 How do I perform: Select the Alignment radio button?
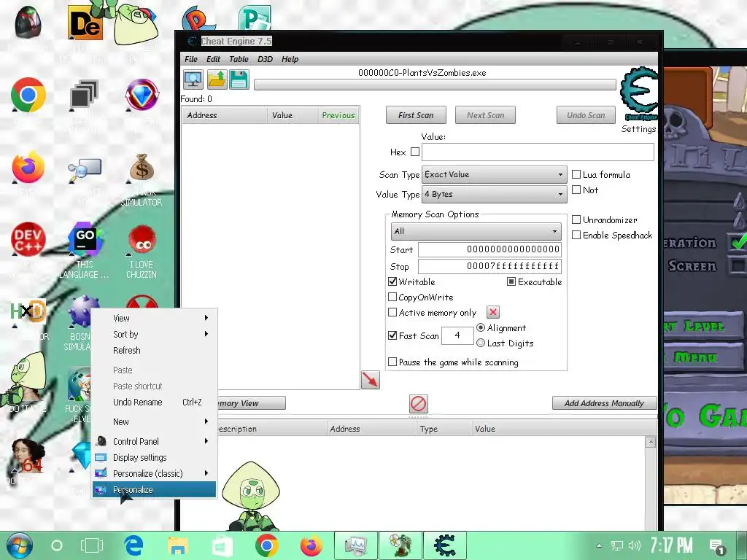pos(481,327)
